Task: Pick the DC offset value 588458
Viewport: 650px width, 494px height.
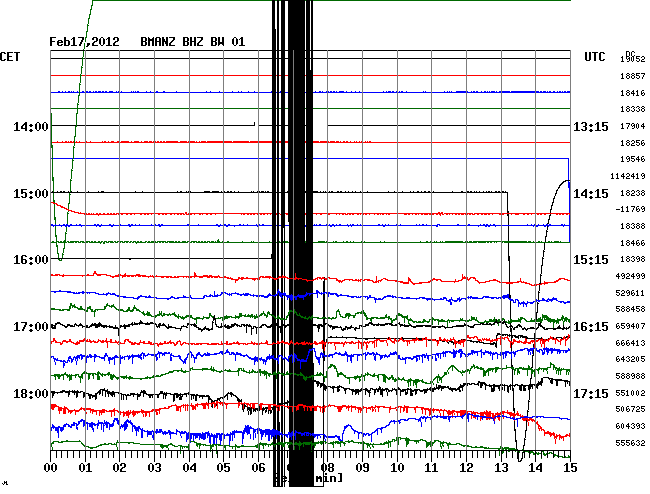Action: [630, 309]
